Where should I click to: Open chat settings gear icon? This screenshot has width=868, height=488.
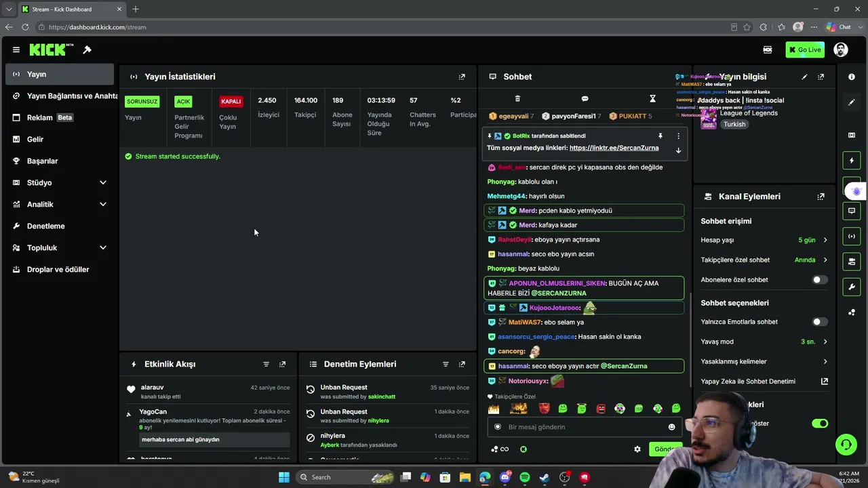point(637,449)
